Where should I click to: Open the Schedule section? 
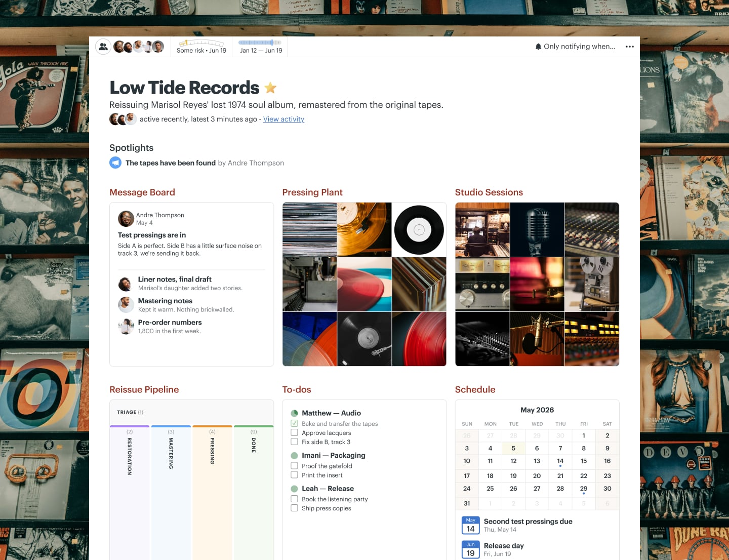coord(475,389)
